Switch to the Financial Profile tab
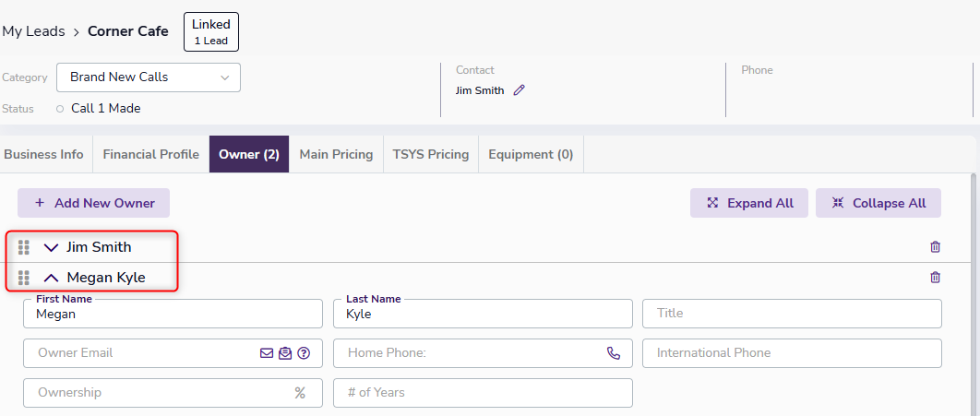This screenshot has height=416, width=980. click(x=150, y=154)
